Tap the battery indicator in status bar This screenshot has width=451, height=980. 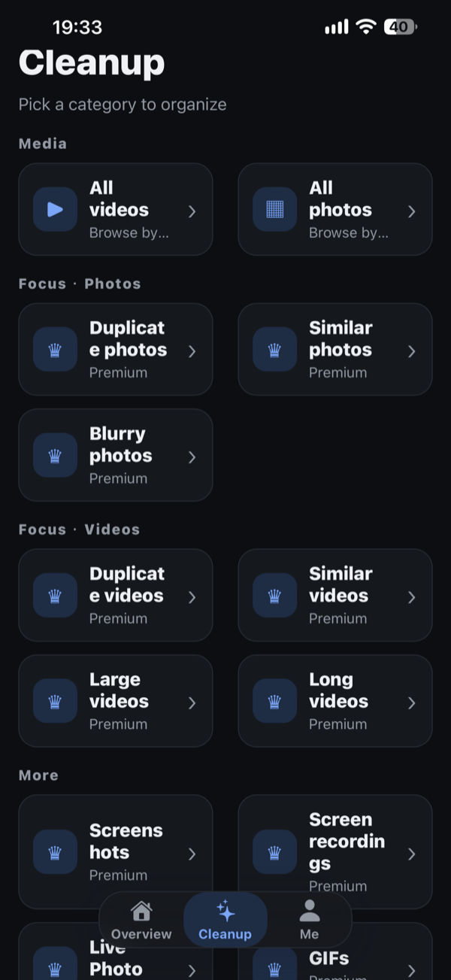coord(400,27)
